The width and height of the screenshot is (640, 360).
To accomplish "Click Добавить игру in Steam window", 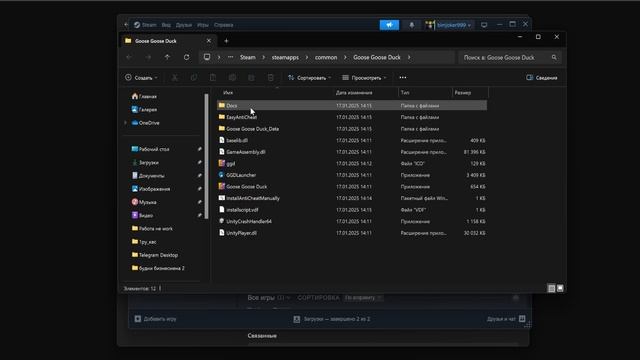I will tap(156, 319).
